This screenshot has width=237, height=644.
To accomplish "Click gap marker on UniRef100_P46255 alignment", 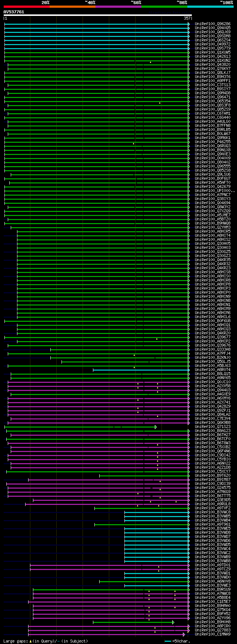I will click(133, 144).
